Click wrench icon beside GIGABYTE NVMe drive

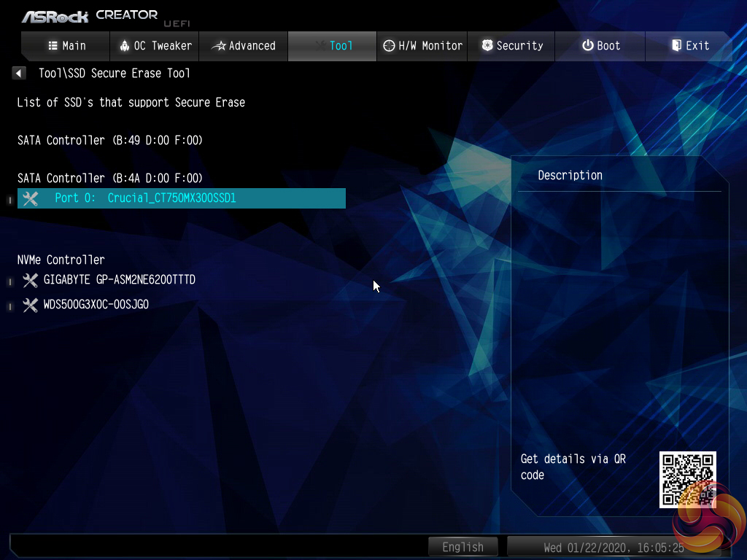click(30, 280)
